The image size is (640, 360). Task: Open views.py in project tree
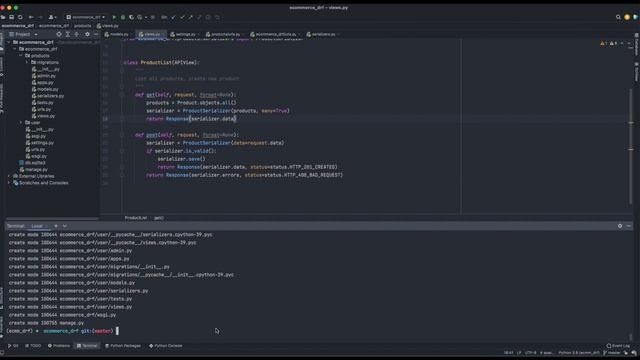(x=43, y=116)
